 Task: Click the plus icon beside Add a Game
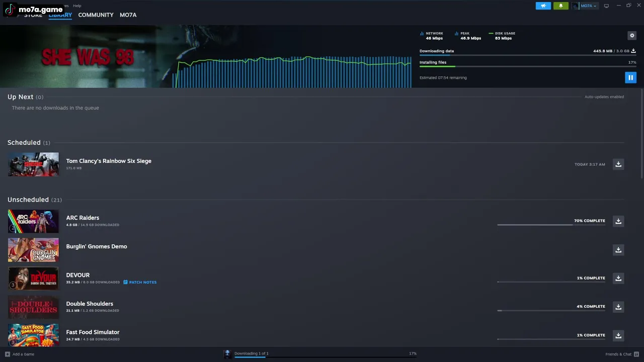point(7,354)
